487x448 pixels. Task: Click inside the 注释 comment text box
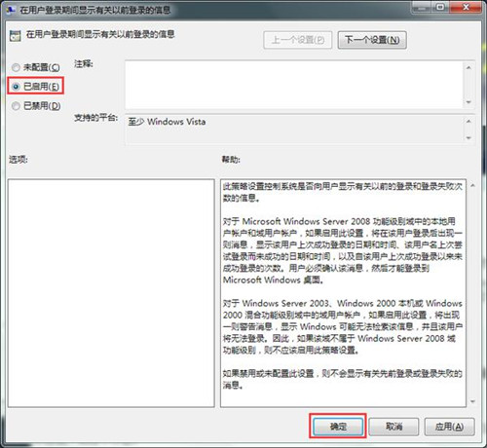click(294, 85)
